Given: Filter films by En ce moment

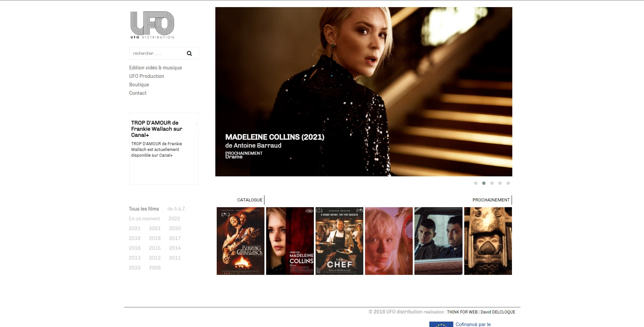Looking at the screenshot, I should (144, 219).
